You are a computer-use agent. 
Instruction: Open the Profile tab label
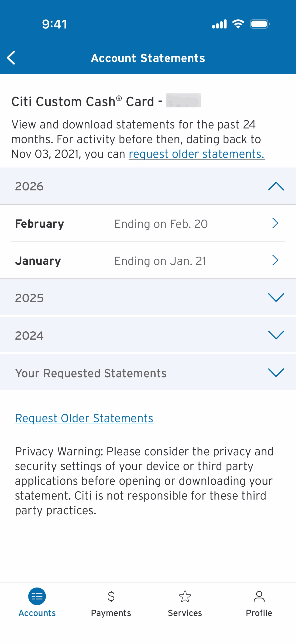[x=259, y=613]
